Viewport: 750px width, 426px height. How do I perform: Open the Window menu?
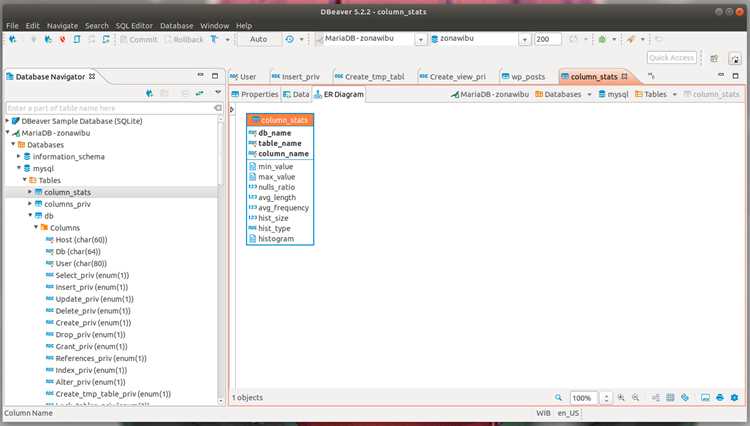pyautogui.click(x=214, y=26)
